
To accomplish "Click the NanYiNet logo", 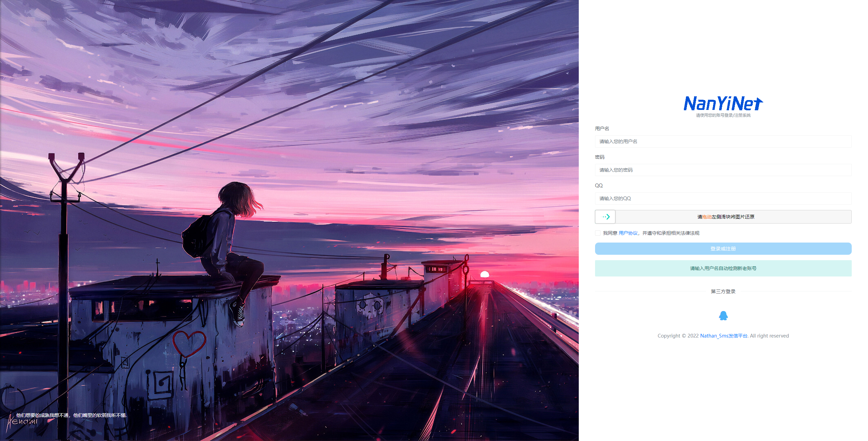I will coord(723,103).
